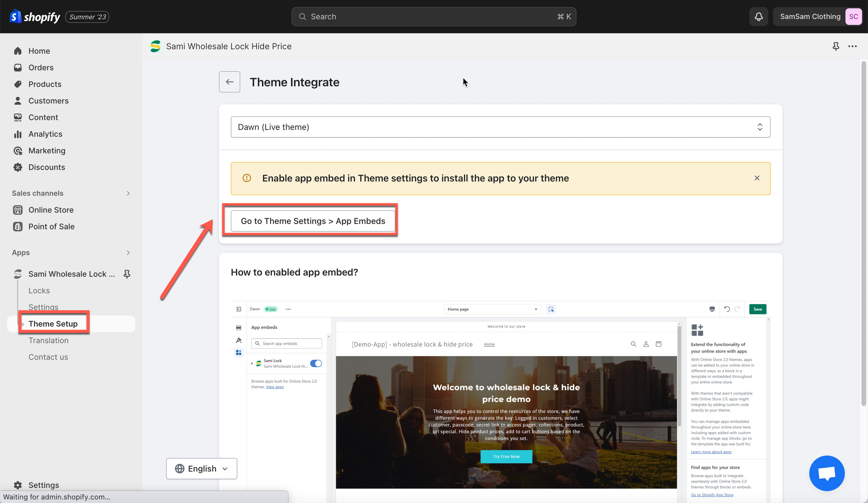This screenshot has width=868, height=503.
Task: Open the three-dot more actions menu
Action: point(853,46)
